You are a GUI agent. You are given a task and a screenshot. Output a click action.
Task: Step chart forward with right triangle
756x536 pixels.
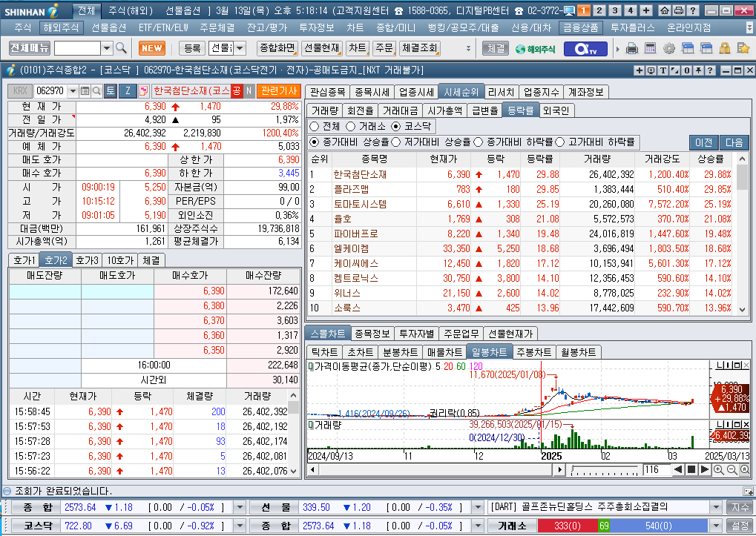pyautogui.click(x=704, y=469)
